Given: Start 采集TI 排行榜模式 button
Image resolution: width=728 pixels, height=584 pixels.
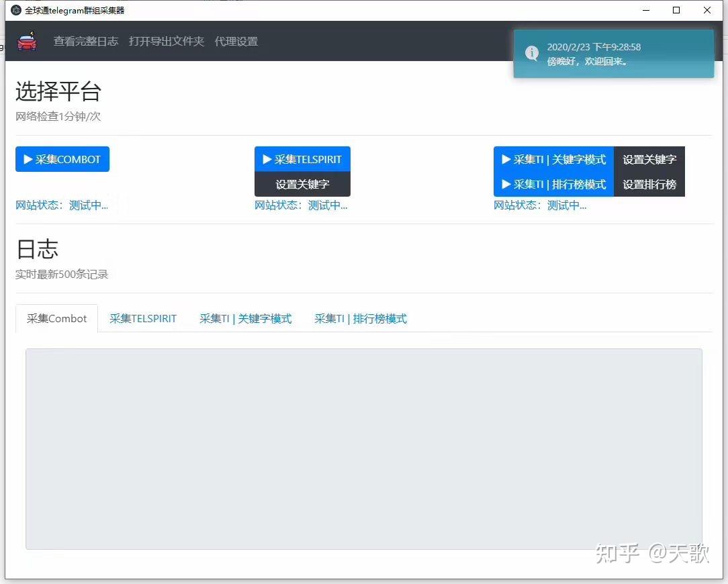Looking at the screenshot, I should click(554, 185).
